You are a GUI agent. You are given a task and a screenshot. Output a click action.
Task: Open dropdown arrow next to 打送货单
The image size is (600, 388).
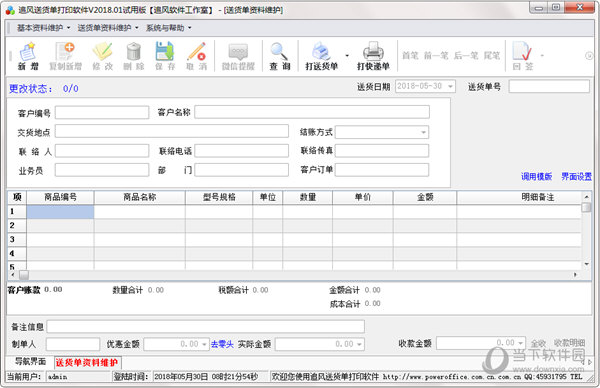pos(347,56)
